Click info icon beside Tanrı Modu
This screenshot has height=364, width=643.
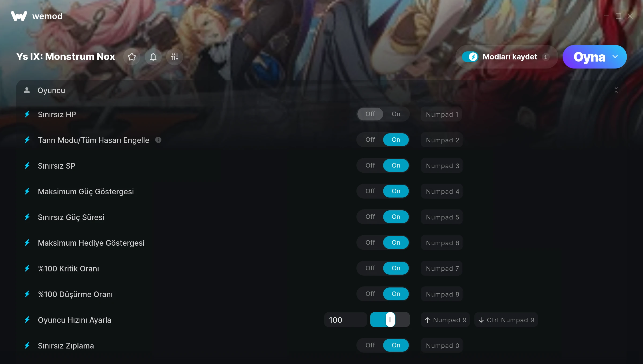pos(158,140)
